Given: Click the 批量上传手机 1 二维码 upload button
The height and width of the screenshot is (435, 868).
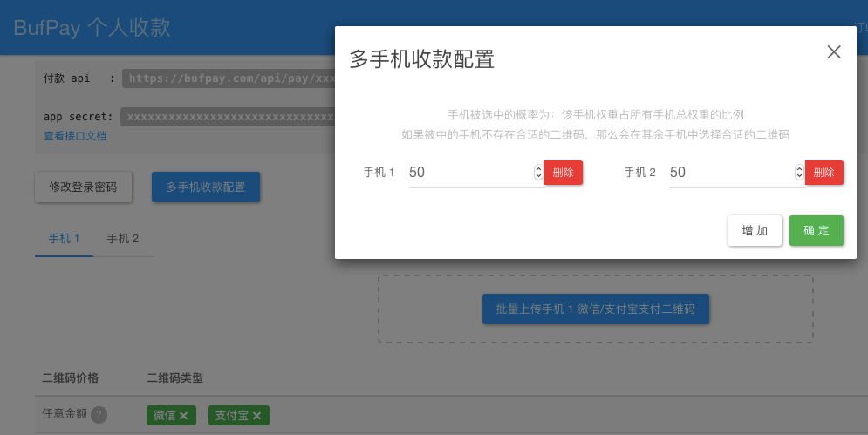Looking at the screenshot, I should pos(596,309).
